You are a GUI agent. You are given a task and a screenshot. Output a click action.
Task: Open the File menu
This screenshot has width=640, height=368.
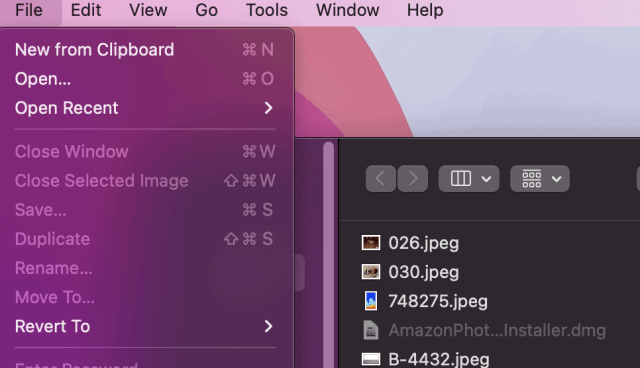click(29, 10)
